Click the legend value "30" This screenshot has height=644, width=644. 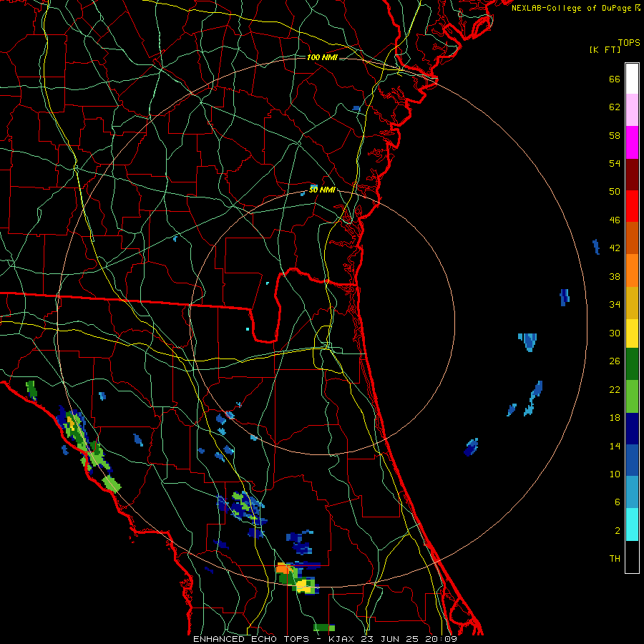point(615,333)
